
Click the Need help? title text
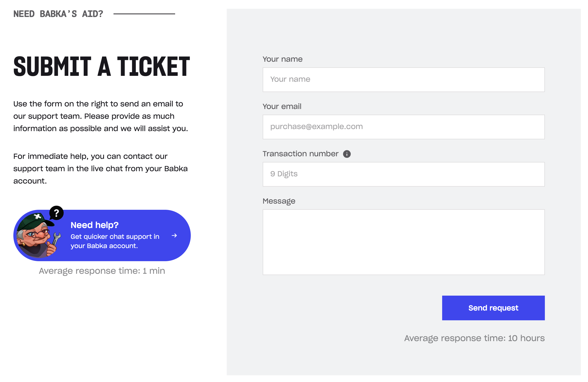(x=94, y=225)
